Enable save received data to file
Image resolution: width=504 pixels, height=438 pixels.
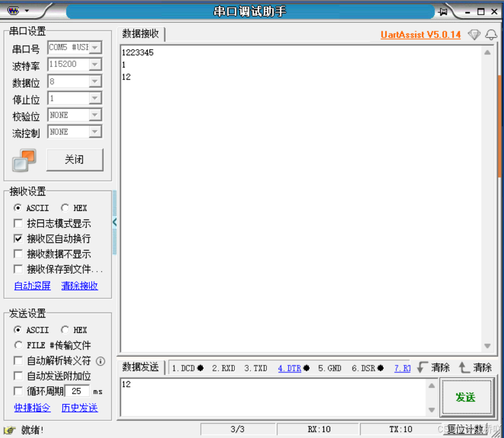18,269
